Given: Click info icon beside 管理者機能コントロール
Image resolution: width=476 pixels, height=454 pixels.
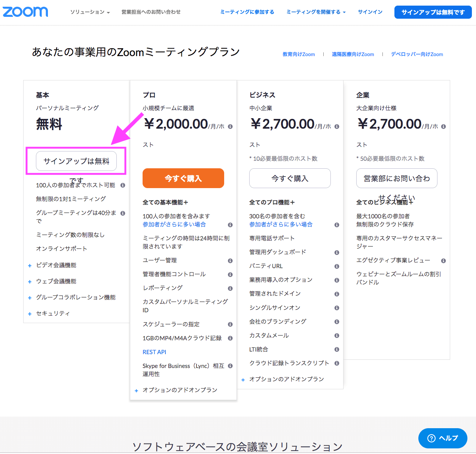Looking at the screenshot, I should 230,274.
